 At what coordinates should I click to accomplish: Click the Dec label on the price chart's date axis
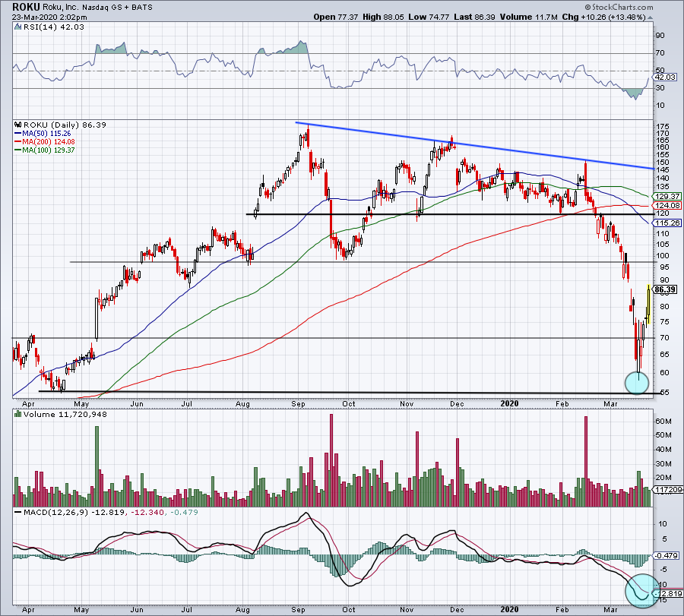[x=457, y=403]
